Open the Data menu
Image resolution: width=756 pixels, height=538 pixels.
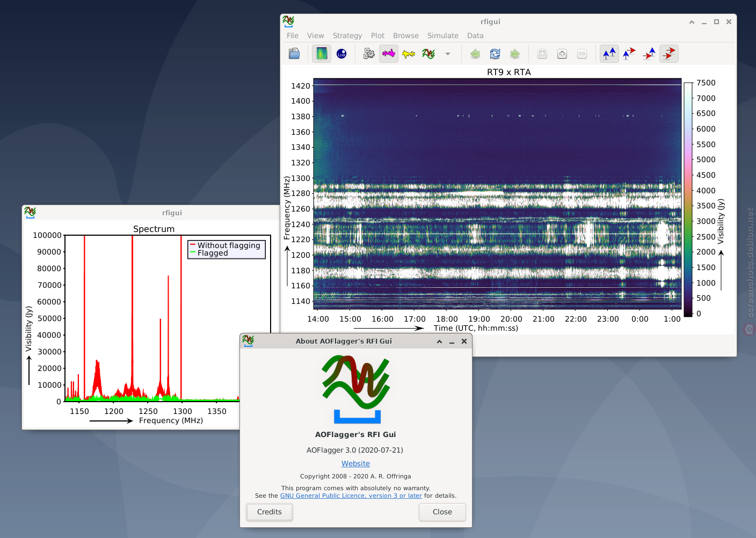pos(475,35)
